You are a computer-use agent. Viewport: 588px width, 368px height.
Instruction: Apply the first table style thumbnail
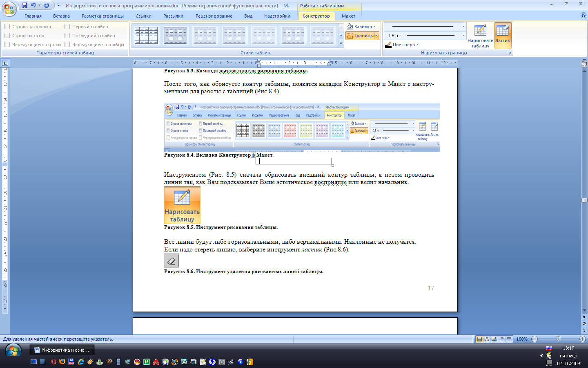pos(146,36)
